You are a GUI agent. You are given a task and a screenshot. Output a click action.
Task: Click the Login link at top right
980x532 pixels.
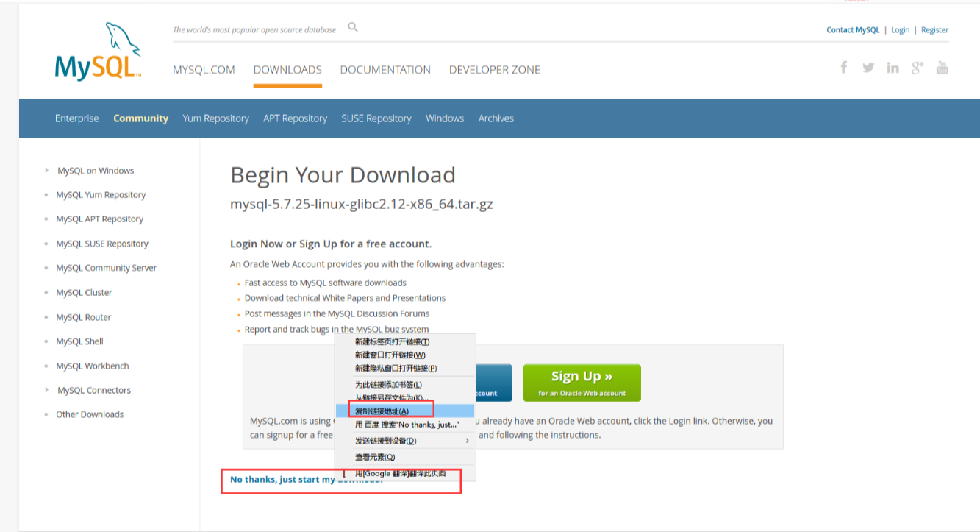click(x=901, y=30)
